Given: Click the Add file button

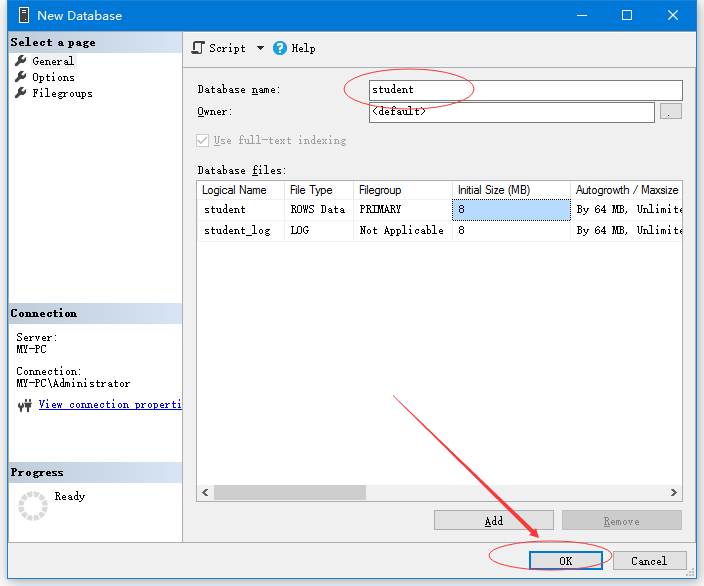Looking at the screenshot, I should click(494, 521).
